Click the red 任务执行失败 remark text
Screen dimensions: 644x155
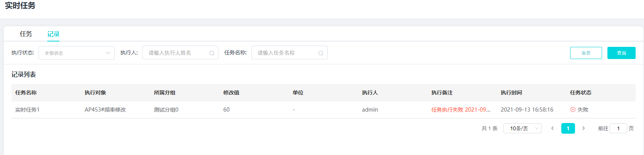[461, 110]
